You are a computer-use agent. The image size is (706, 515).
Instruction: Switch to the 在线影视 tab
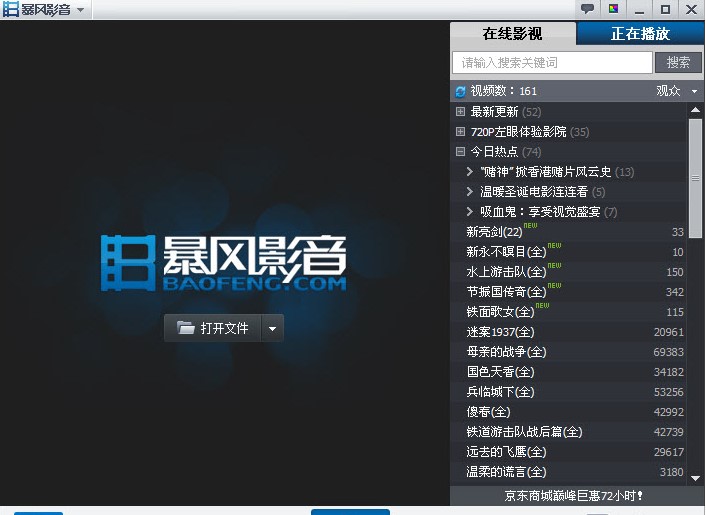(x=513, y=34)
